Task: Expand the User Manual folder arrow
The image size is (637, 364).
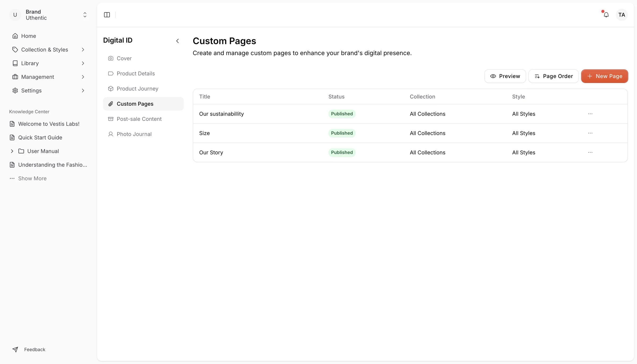Action: (12, 151)
